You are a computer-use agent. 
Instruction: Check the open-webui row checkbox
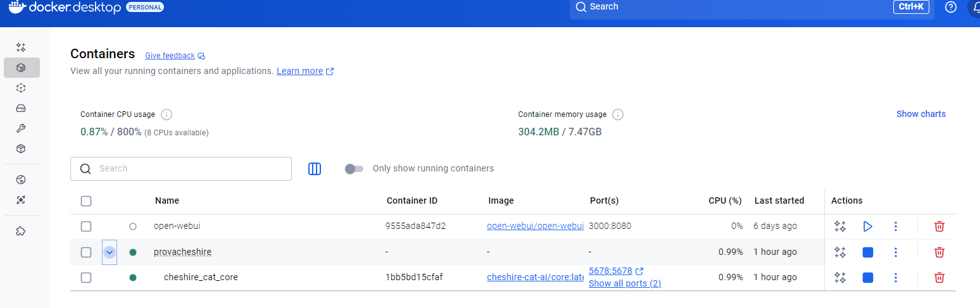click(86, 226)
